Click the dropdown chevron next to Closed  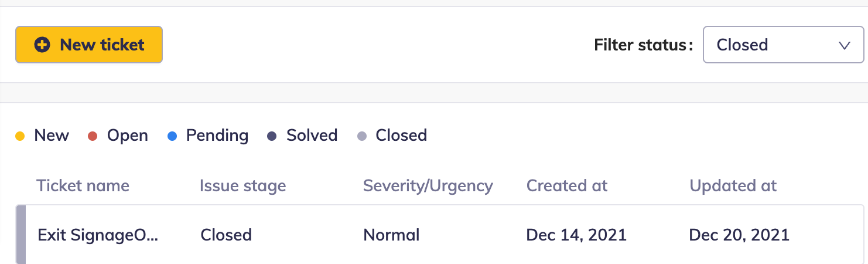(x=844, y=45)
